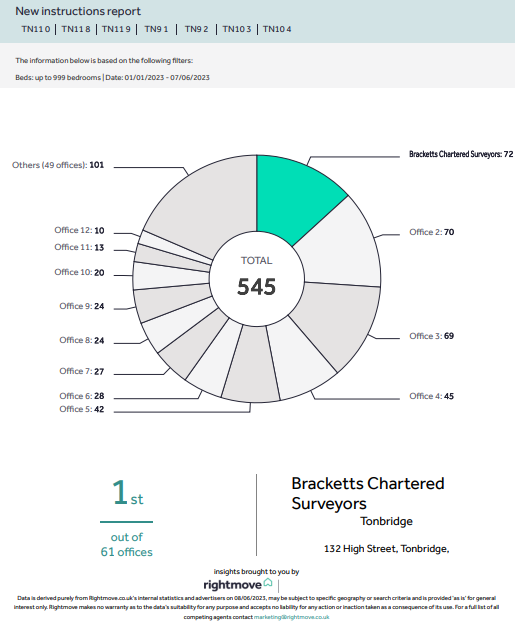
Task: Select the TN9 2 postcode tab
Action: 197,29
